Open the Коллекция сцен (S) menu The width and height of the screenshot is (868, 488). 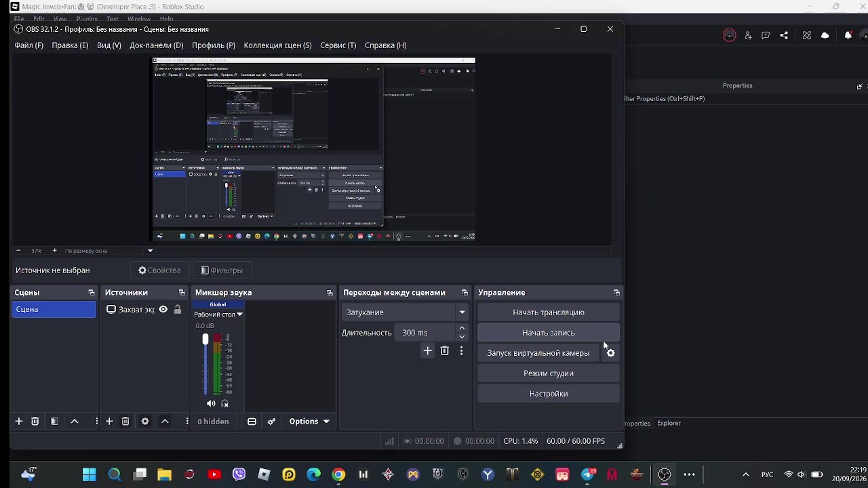point(277,45)
